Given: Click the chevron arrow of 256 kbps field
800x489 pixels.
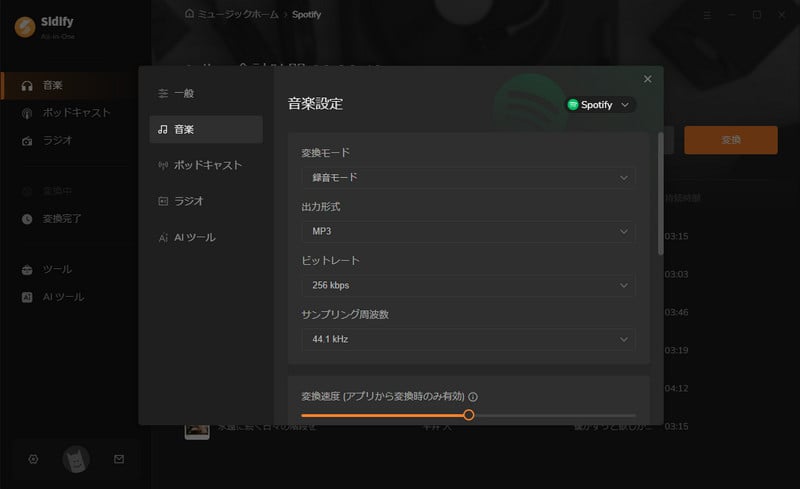Looking at the screenshot, I should [623, 285].
